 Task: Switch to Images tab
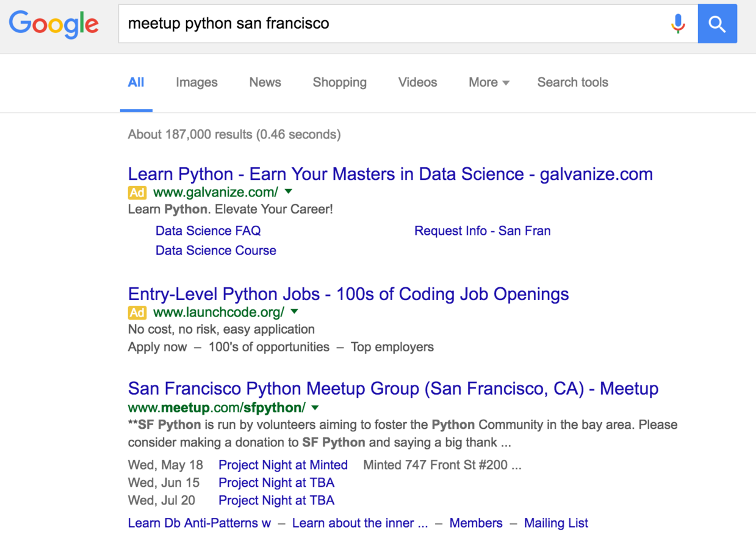click(196, 82)
